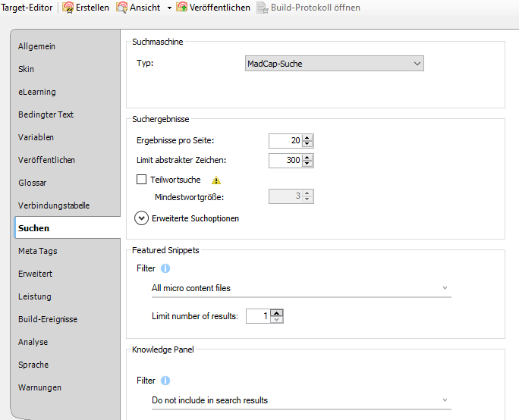Increase Limit number of results value
The image size is (519, 420).
(277, 312)
